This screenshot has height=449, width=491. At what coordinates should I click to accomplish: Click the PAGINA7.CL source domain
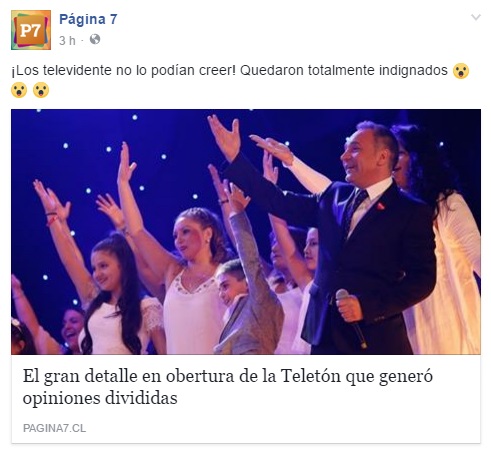click(54, 428)
